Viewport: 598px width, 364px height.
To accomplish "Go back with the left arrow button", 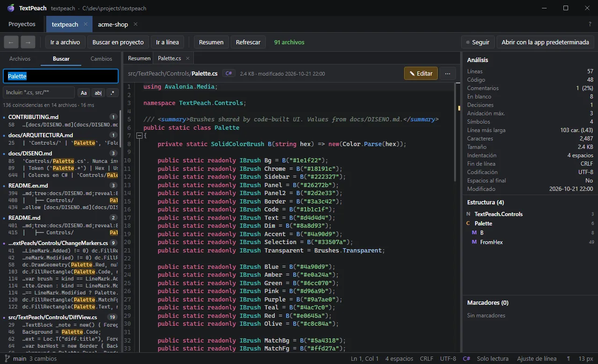I will click(x=11, y=42).
